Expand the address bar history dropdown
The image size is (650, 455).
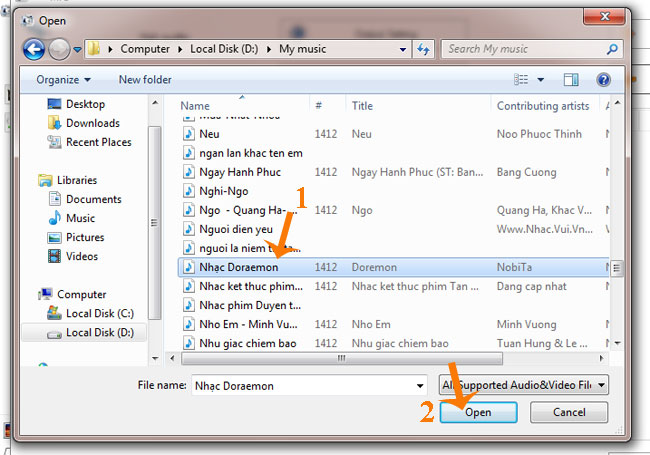point(403,50)
